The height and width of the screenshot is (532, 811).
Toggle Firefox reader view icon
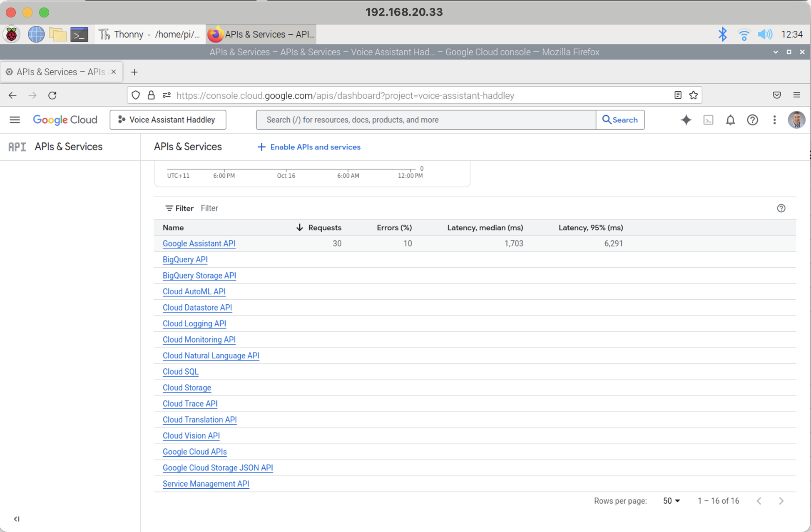678,95
